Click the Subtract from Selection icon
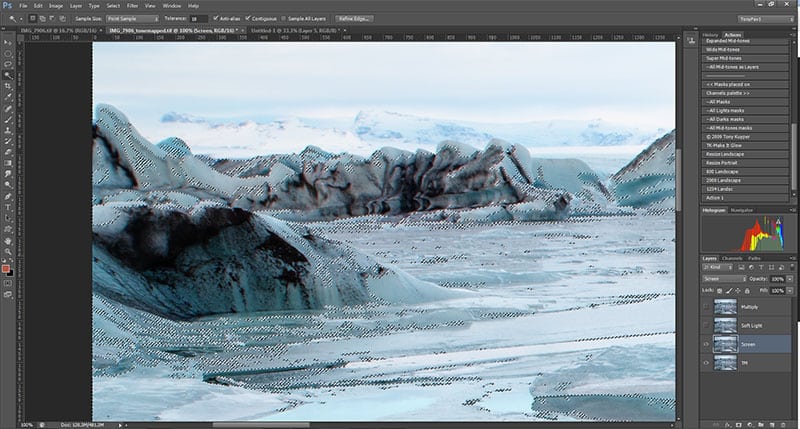800x429 pixels. [52, 18]
